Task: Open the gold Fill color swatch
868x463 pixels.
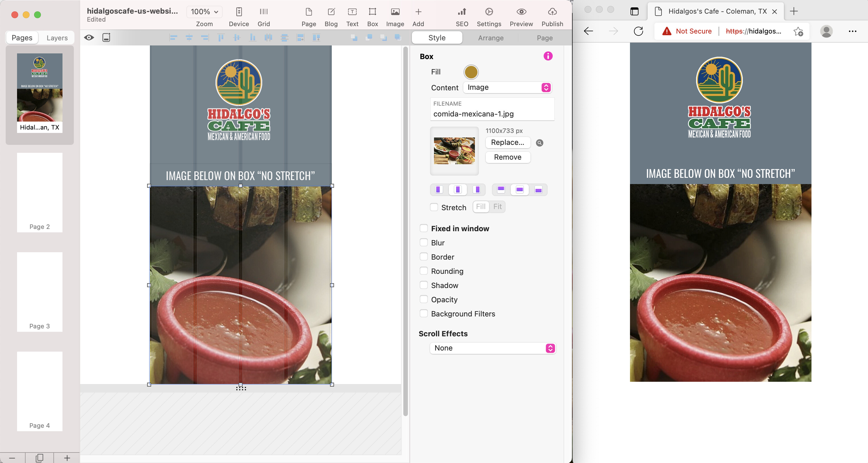Action: tap(471, 72)
